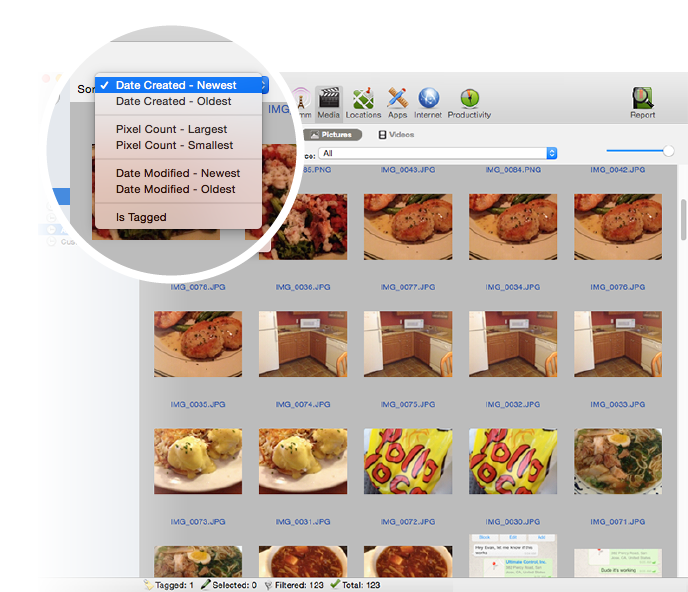Screen dimensions: 688x592
Task: Click the IMG_0043.JPG file name
Action: (x=408, y=170)
